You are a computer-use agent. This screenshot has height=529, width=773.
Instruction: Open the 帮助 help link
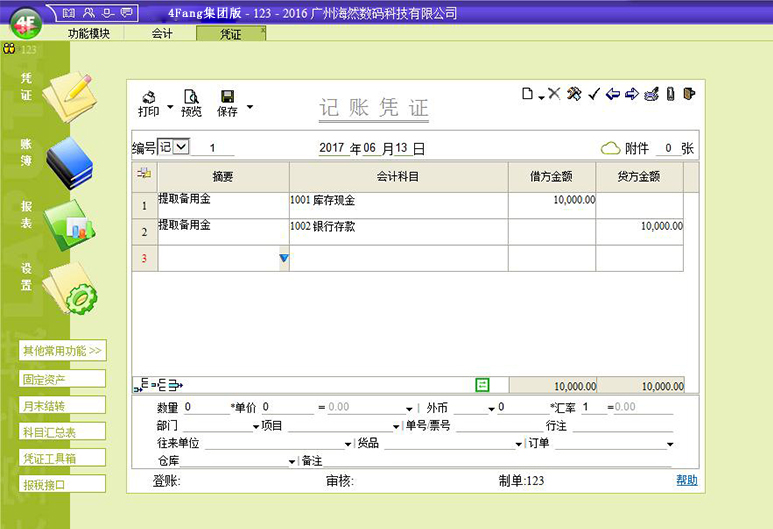click(x=686, y=481)
